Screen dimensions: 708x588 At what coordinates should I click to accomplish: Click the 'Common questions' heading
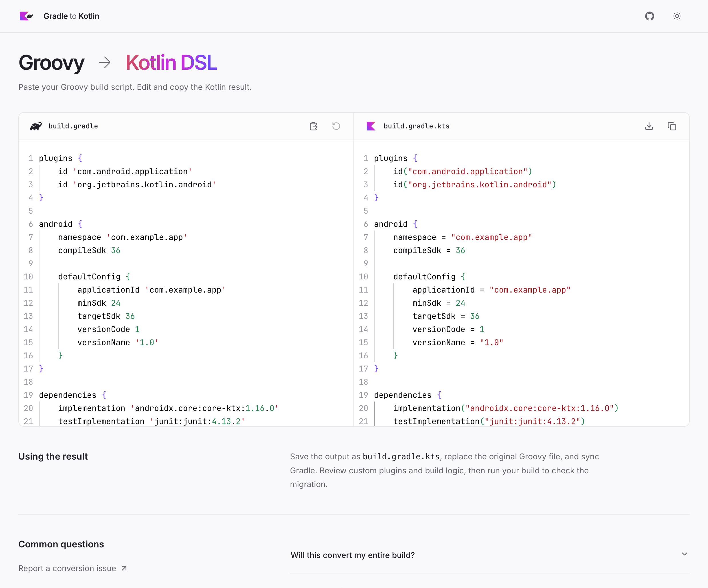coord(61,544)
